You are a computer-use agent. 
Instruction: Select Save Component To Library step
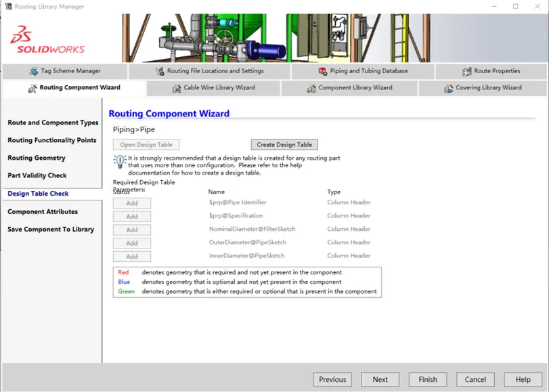pyautogui.click(x=51, y=230)
